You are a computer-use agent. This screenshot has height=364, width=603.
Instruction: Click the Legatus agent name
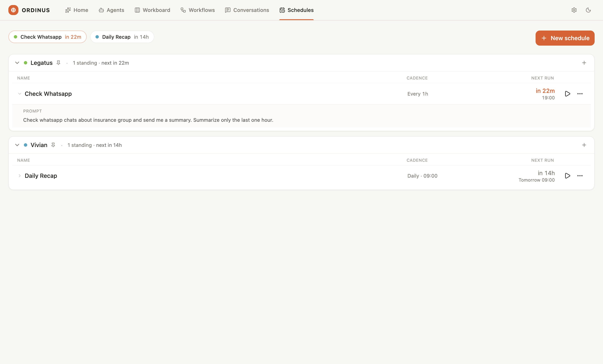coord(41,63)
